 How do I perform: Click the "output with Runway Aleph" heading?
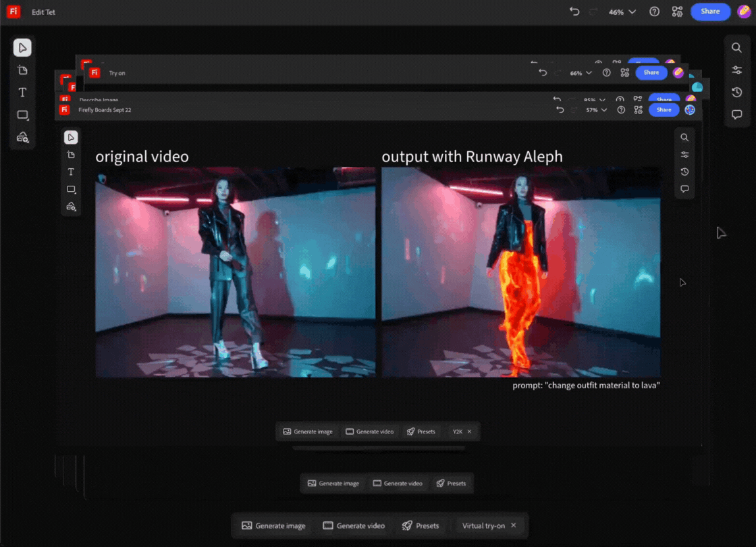(472, 156)
